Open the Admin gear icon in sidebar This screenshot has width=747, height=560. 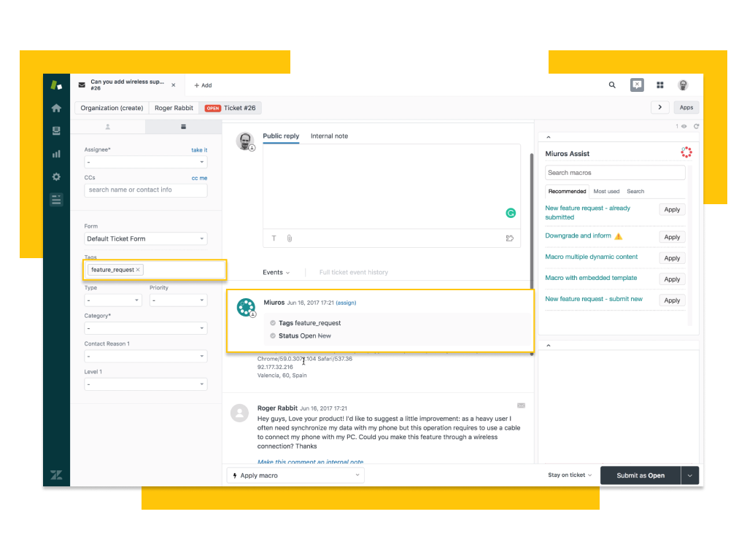click(56, 177)
